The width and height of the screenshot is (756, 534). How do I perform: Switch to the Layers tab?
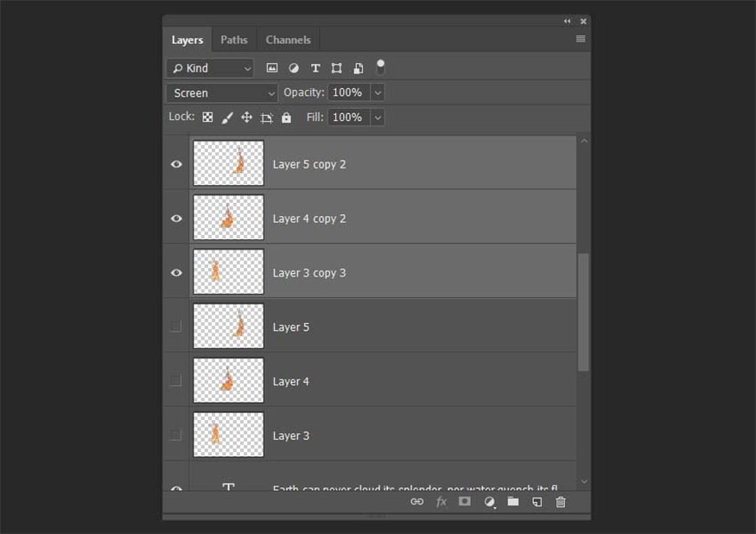click(x=187, y=40)
